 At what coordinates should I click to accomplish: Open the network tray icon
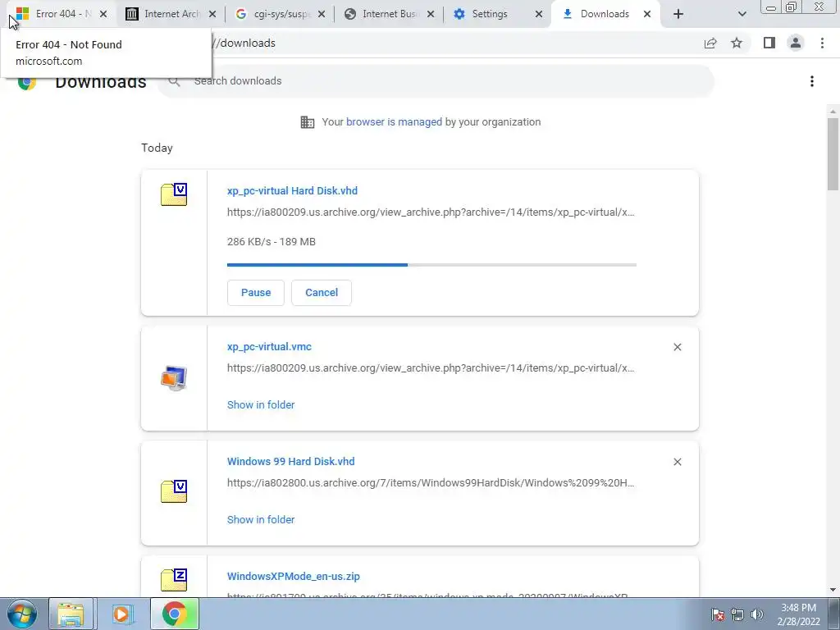click(x=737, y=614)
